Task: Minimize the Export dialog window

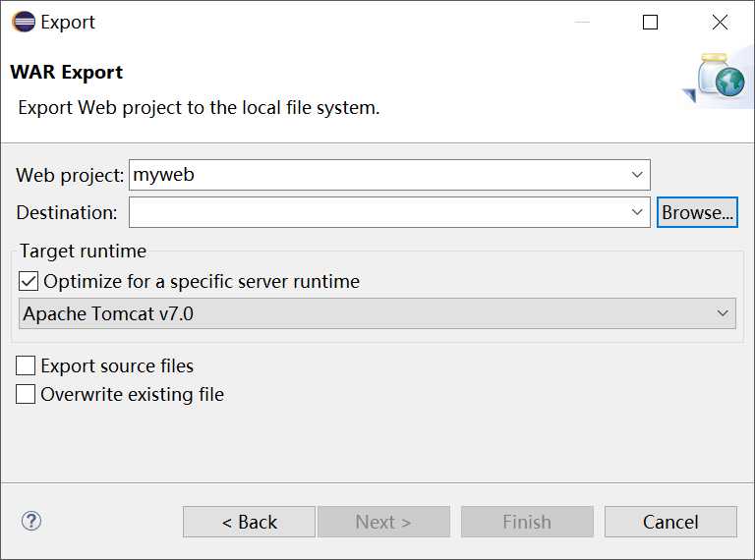Action: 582,22
